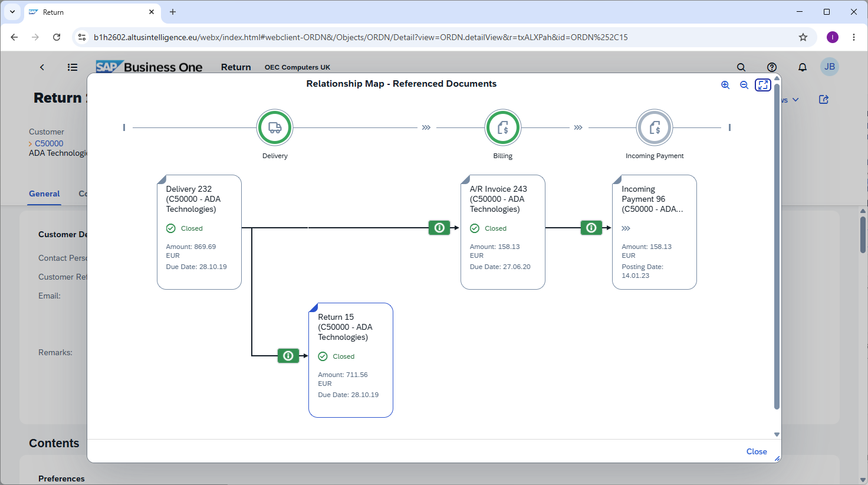Click the Closed status icon on A/R Invoice 243

coord(475,228)
